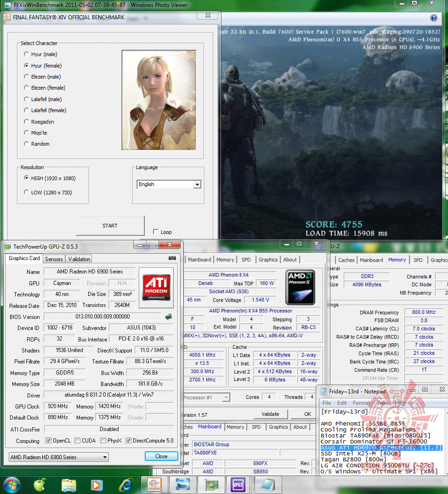Screen dimensions: 448x494
Task: Switch to Notepad taskbar button
Action: pos(268,485)
